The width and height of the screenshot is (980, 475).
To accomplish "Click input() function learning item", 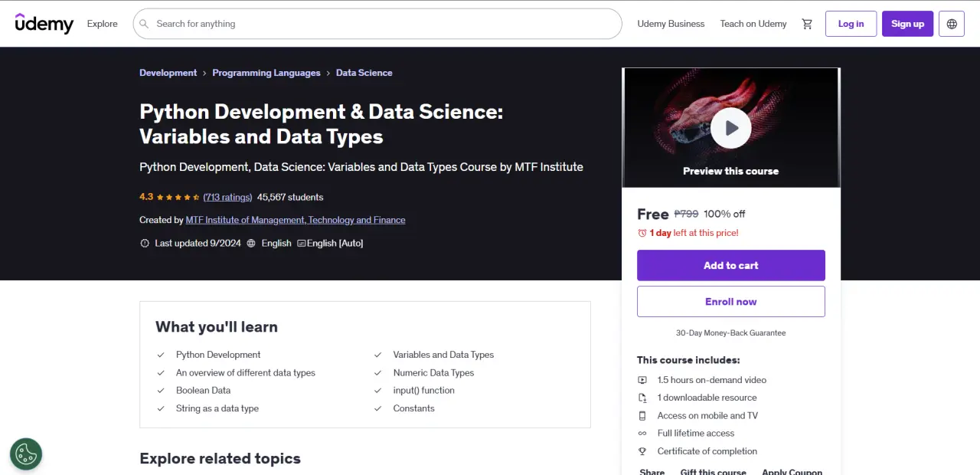I will (x=423, y=391).
